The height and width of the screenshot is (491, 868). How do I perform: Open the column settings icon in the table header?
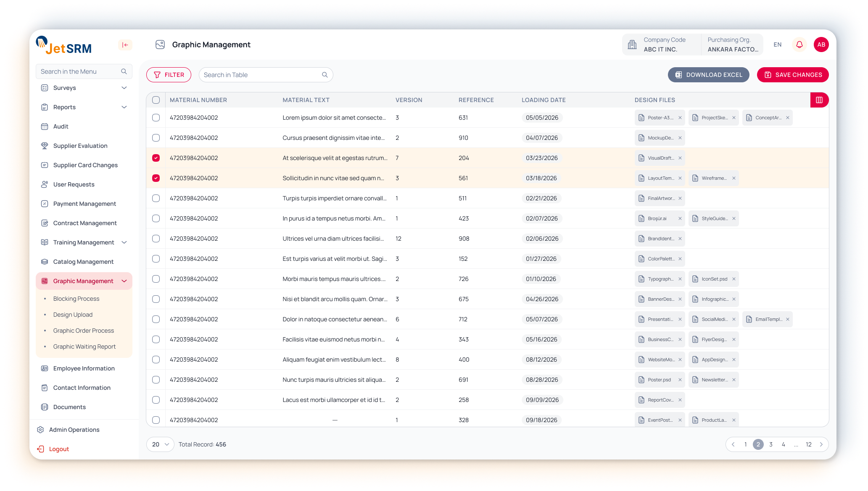(x=819, y=100)
